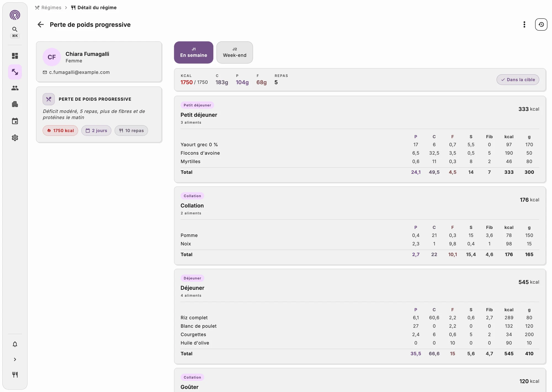Screen dimensions: 552x392
Task: Select the Noix food row
Action: [360, 244]
